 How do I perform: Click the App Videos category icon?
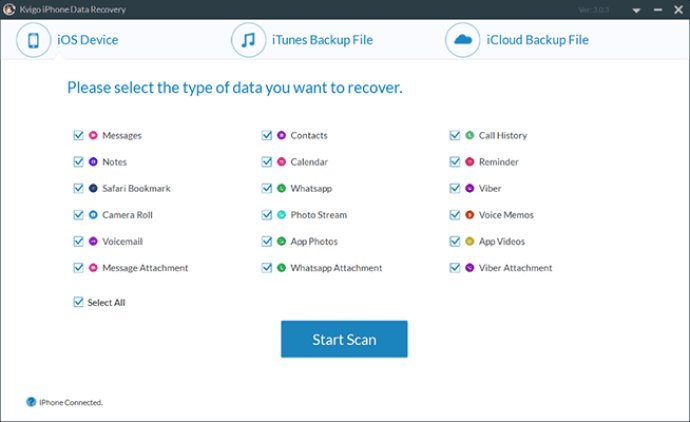click(x=470, y=241)
